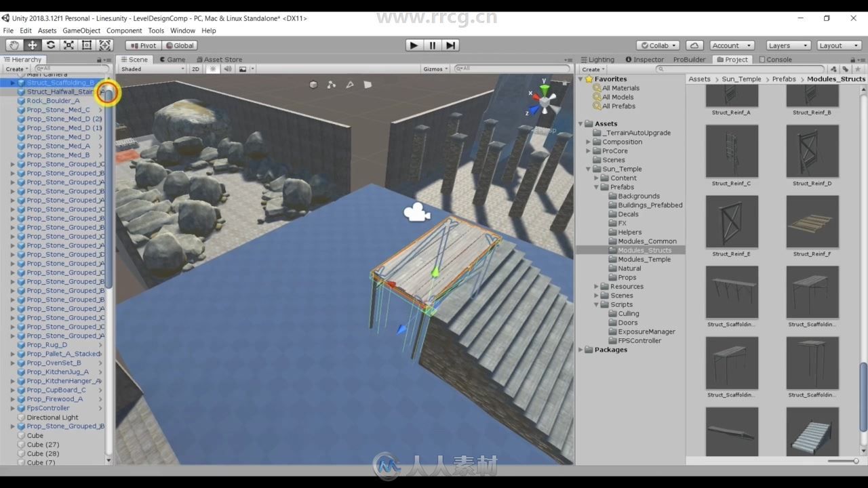Screen dimensions: 868x488
Task: Select the Hand tool
Action: (14, 45)
